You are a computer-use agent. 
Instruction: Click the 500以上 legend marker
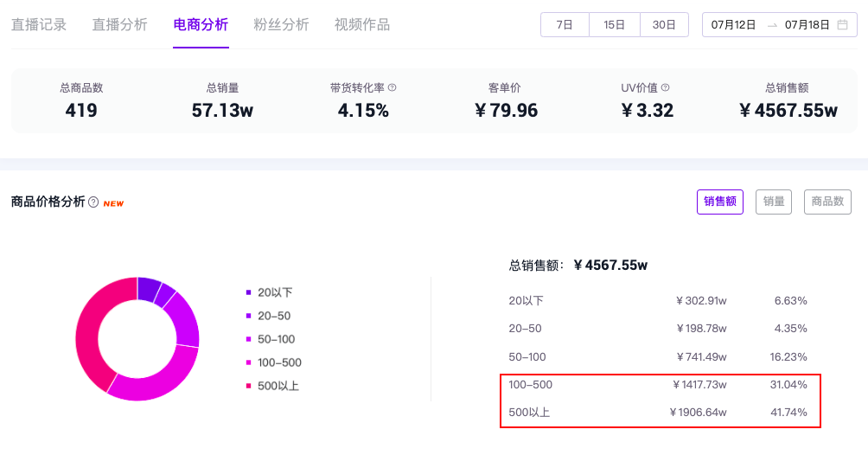click(x=249, y=386)
